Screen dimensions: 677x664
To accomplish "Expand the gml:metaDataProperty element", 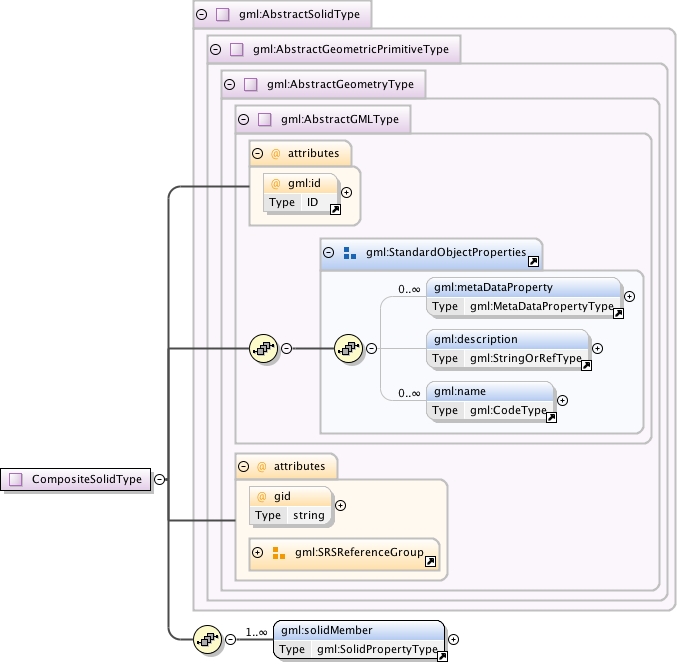I will click(630, 296).
